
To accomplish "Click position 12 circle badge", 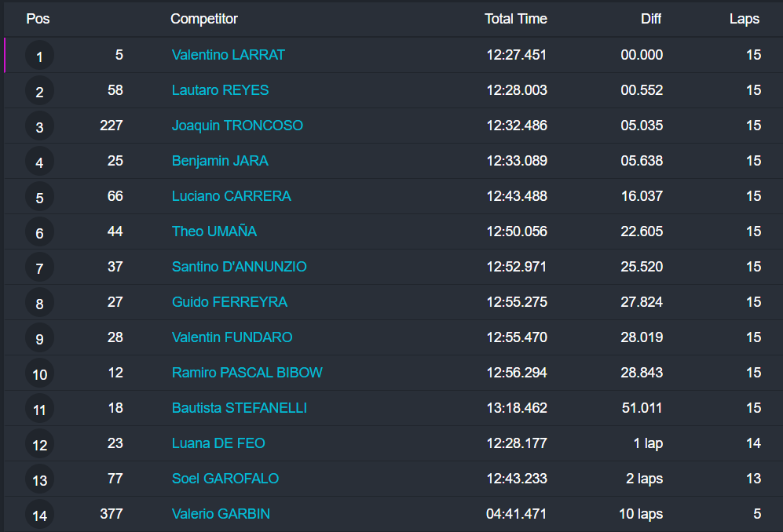I will [x=39, y=444].
